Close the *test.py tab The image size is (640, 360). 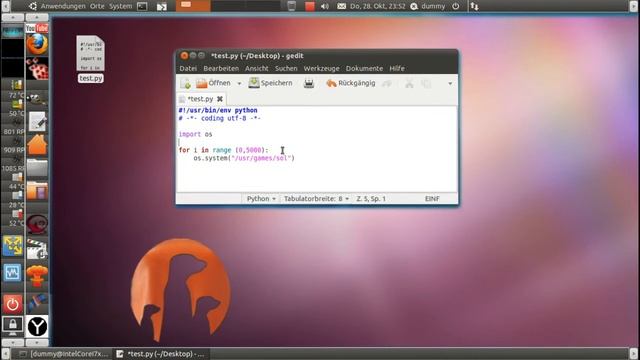[220, 99]
